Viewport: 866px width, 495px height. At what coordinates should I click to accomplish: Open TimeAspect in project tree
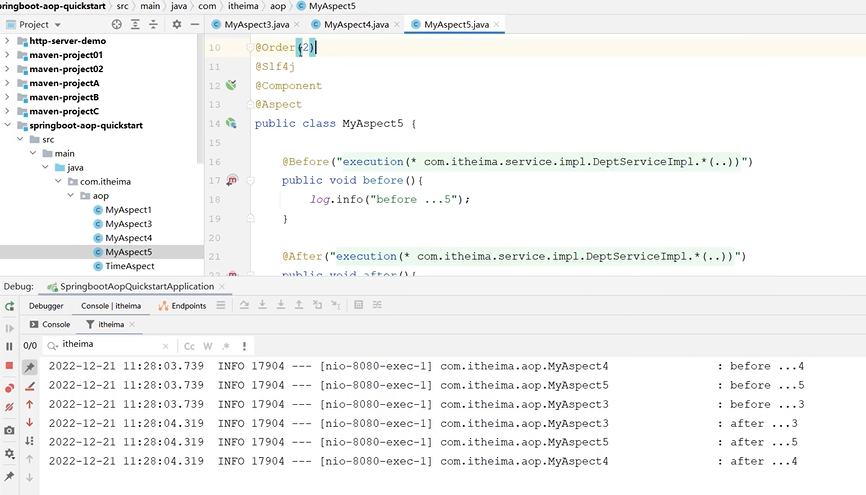130,266
